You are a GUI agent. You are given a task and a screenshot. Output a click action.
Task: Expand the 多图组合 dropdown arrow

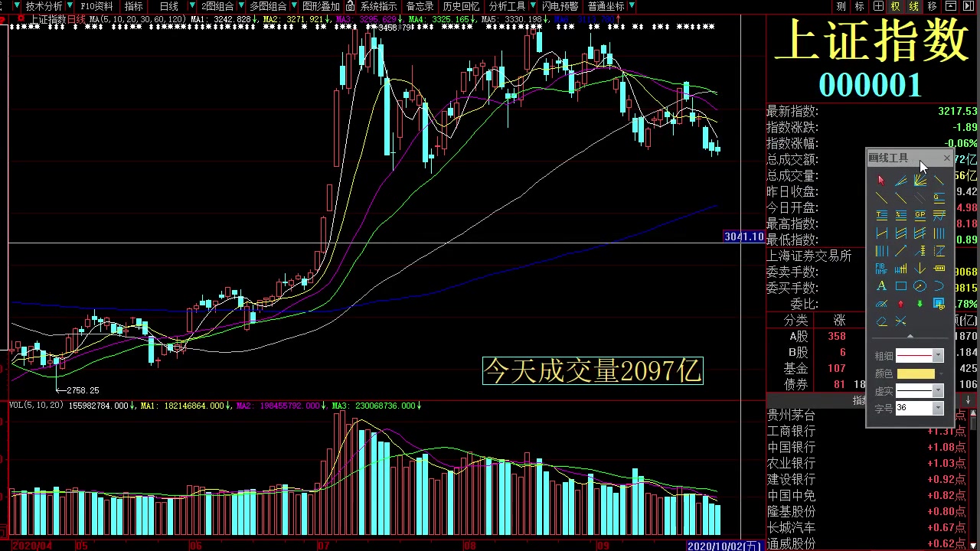293,6
